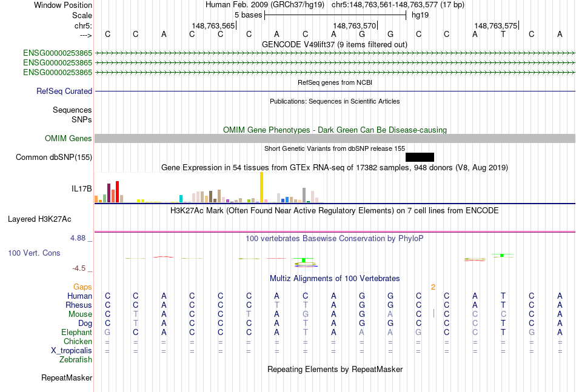
Task: Select the Human alignment row label
Action: click(79, 296)
